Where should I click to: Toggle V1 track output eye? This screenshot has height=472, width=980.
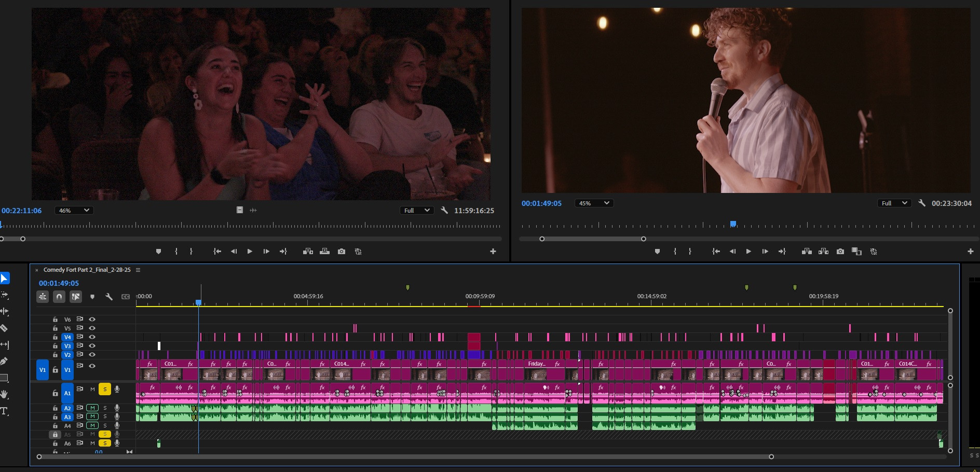[92, 366]
